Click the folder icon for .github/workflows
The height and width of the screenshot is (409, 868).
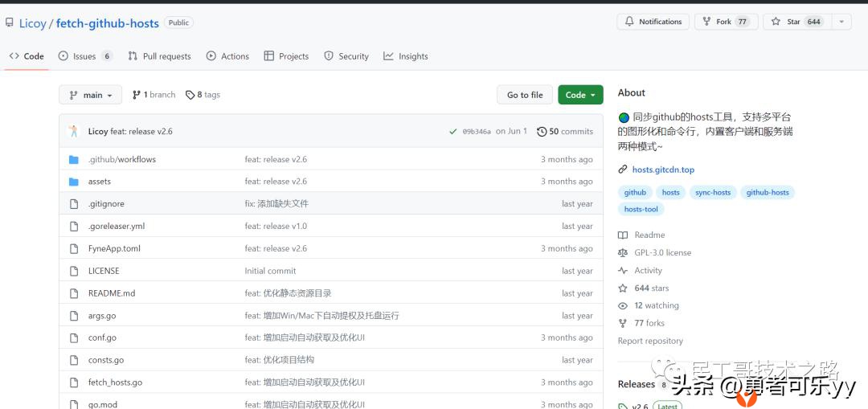(x=74, y=159)
